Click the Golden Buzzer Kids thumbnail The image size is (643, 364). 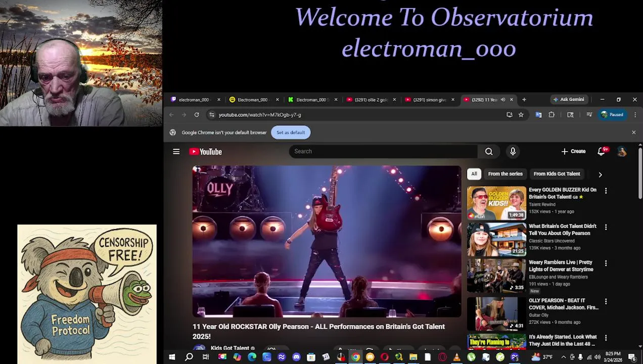click(x=496, y=203)
